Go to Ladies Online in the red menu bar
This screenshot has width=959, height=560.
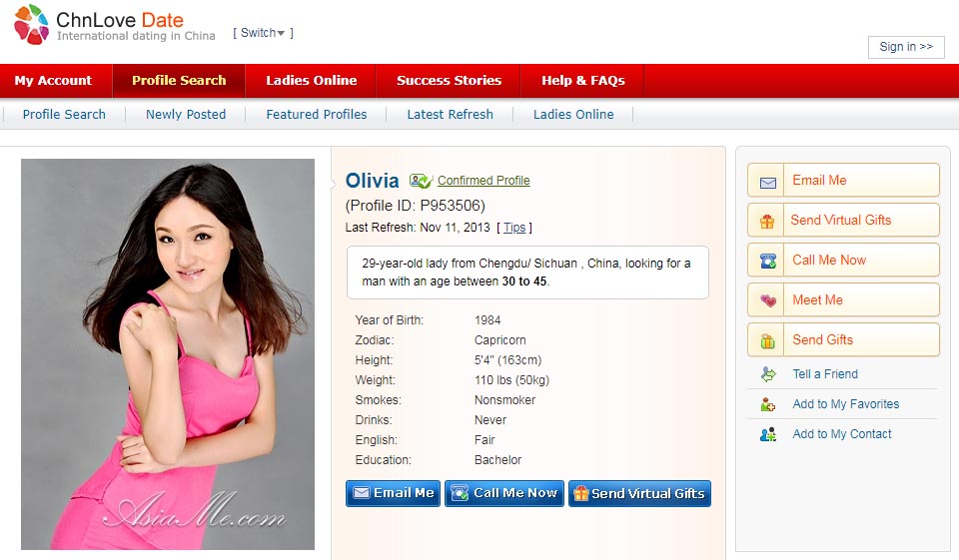pos(311,80)
